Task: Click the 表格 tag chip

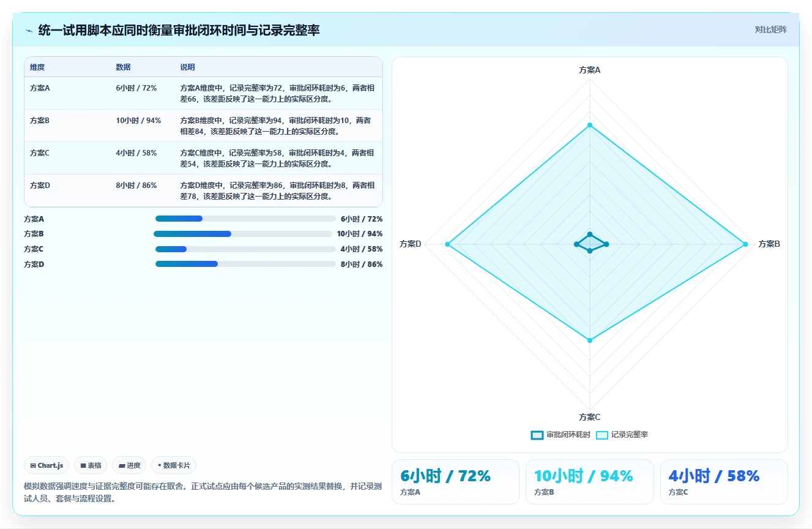Action: coord(91,465)
